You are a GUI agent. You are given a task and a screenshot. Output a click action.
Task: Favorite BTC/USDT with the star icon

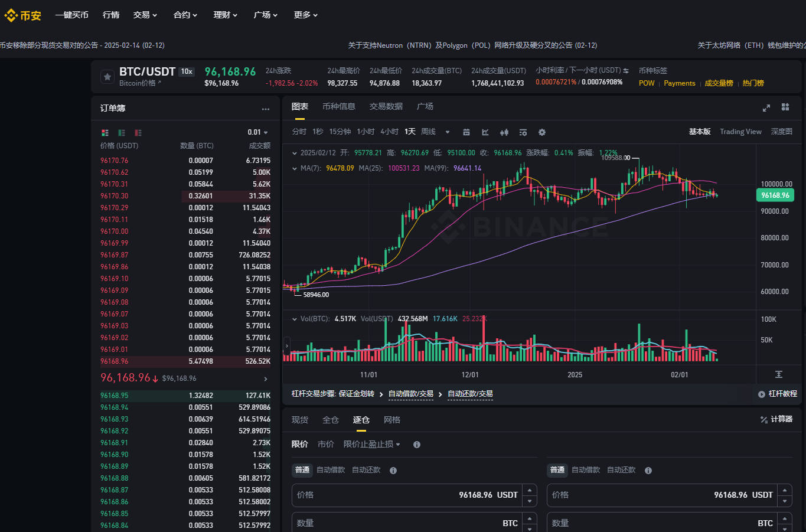[x=107, y=77]
